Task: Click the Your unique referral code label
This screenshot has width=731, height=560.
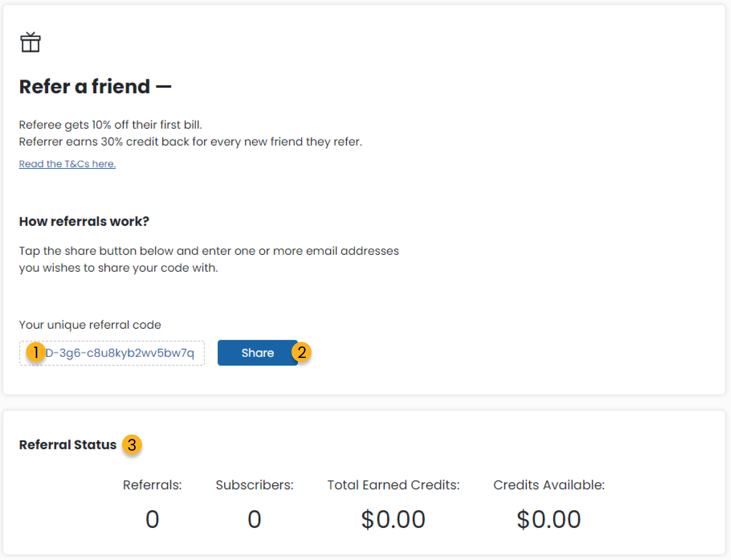Action: [x=90, y=325]
